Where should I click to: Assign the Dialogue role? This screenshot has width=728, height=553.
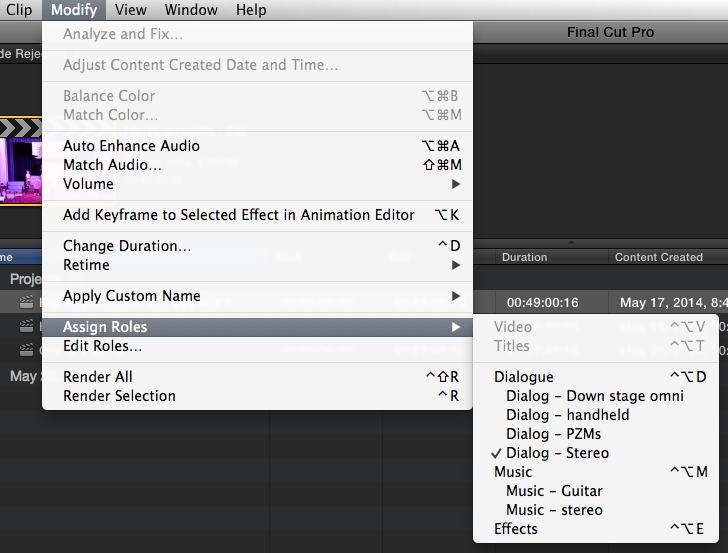(x=596, y=377)
